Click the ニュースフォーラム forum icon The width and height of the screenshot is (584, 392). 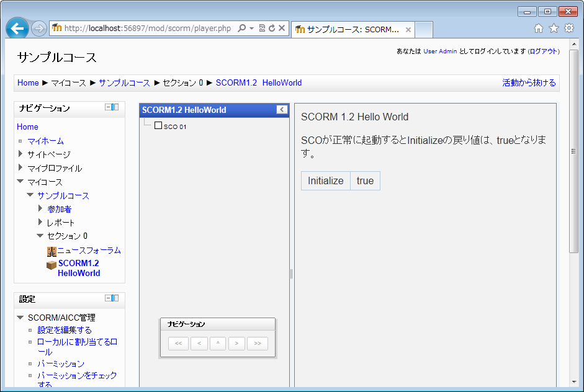pyautogui.click(x=52, y=251)
